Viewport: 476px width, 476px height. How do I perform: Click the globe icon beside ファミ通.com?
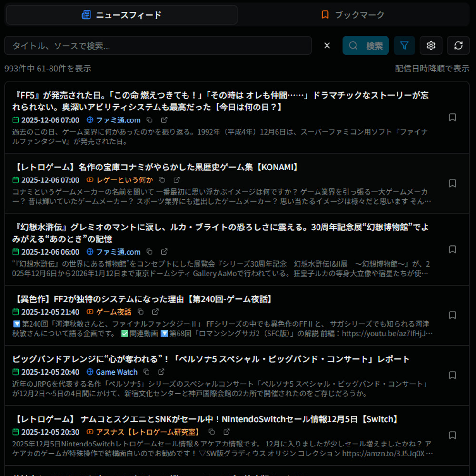[x=89, y=120]
